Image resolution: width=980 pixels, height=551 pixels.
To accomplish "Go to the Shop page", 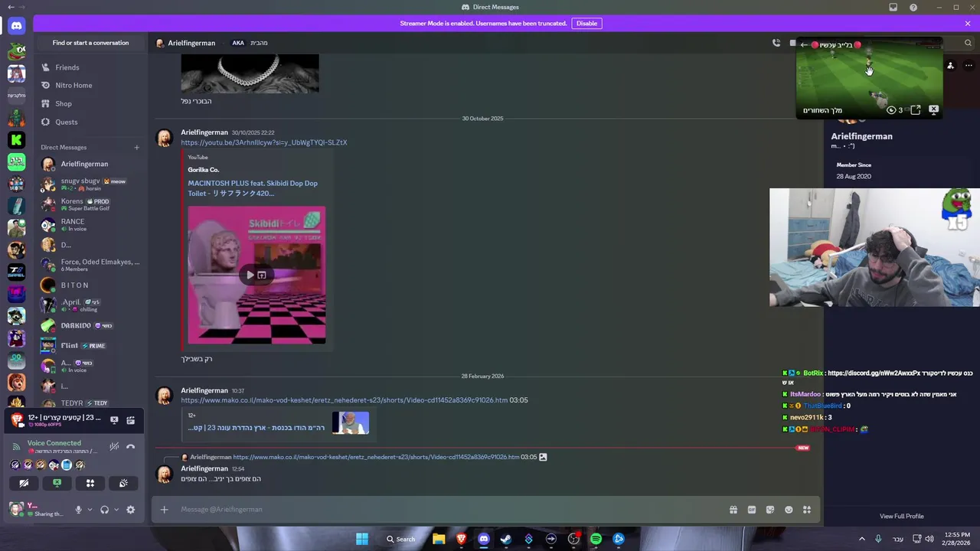I will (90, 104).
